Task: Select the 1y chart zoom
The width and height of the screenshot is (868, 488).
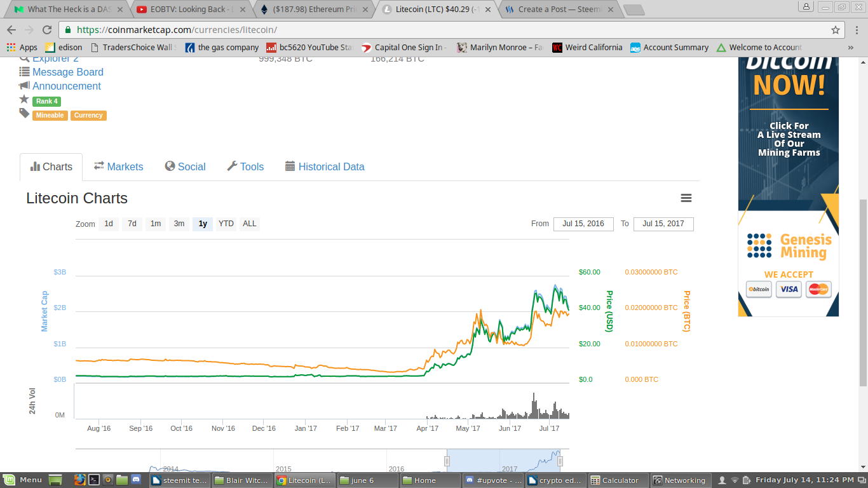Action: click(x=203, y=224)
